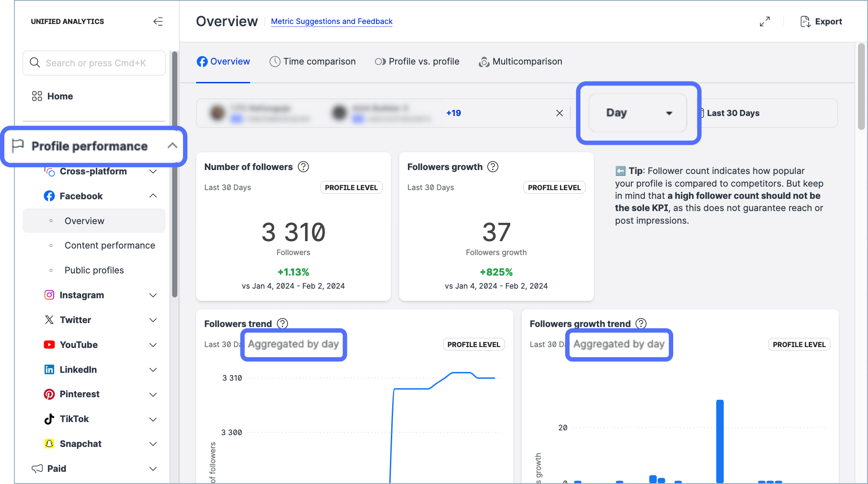This screenshot has width=868, height=484.
Task: Click the Followers trend question mark icon
Action: (x=282, y=324)
